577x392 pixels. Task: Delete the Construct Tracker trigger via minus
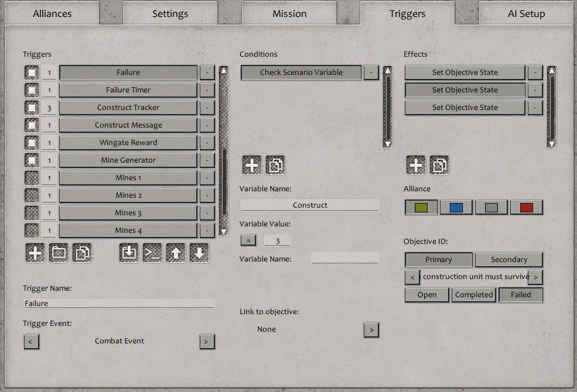207,108
